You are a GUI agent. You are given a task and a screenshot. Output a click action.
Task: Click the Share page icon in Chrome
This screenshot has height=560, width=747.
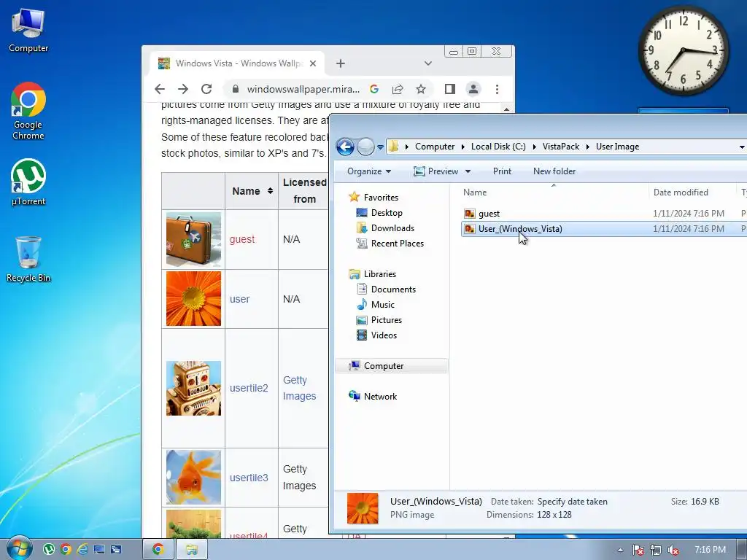(x=398, y=89)
